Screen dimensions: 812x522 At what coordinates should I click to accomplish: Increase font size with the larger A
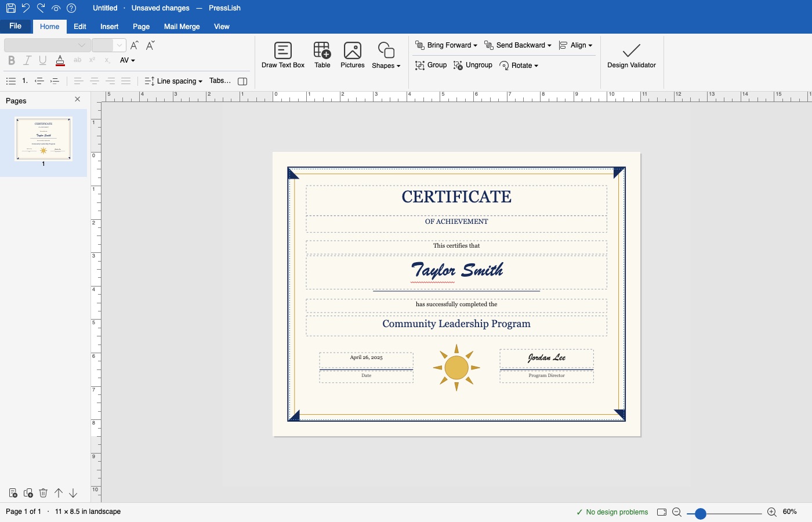[x=135, y=45]
